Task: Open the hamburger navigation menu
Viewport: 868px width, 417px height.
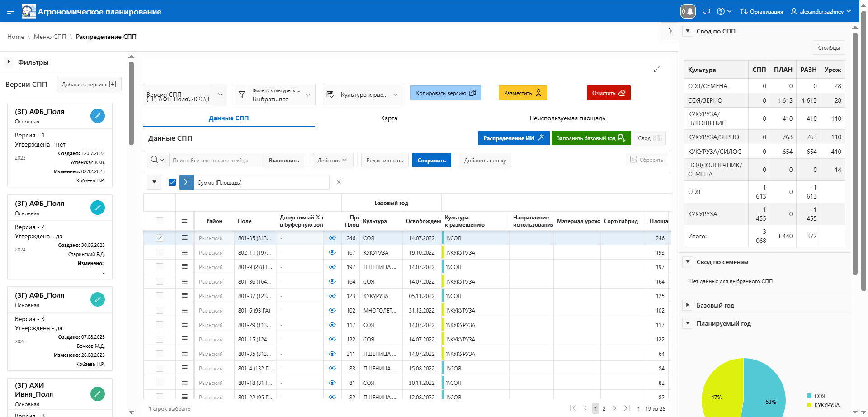Action: pyautogui.click(x=11, y=11)
